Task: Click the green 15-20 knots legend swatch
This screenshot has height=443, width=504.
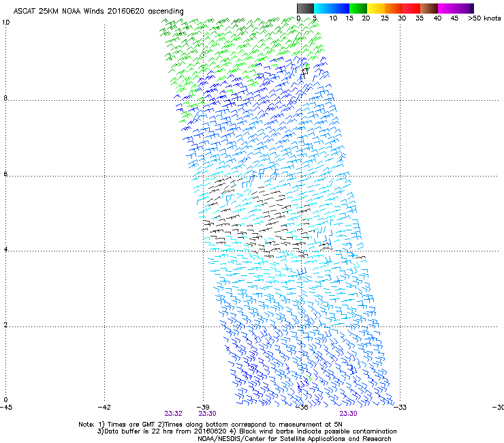Action: tap(358, 8)
